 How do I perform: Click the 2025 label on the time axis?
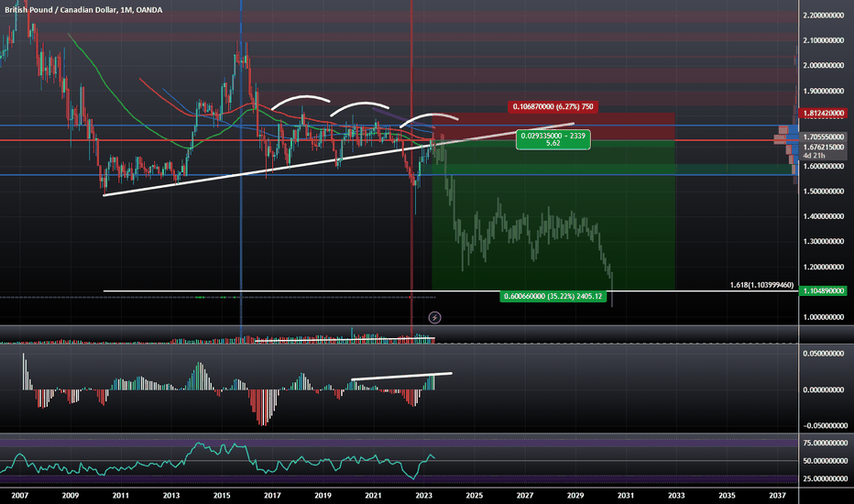pyautogui.click(x=475, y=495)
